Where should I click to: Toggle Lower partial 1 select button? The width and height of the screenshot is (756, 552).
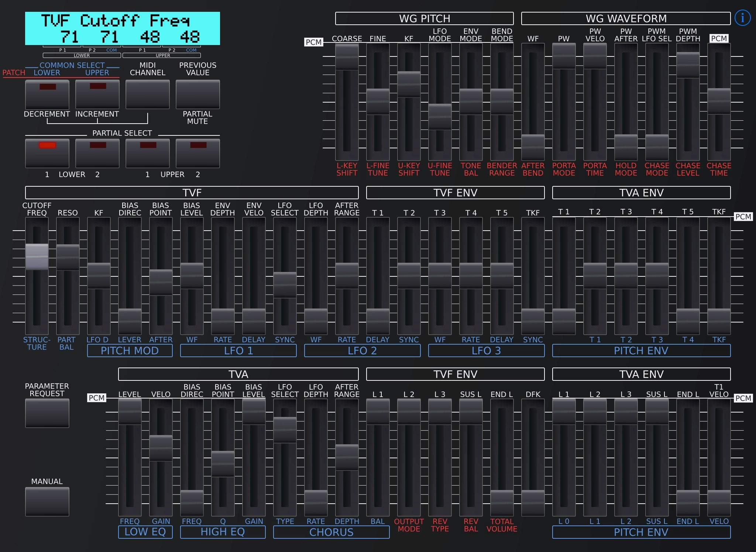pos(47,153)
